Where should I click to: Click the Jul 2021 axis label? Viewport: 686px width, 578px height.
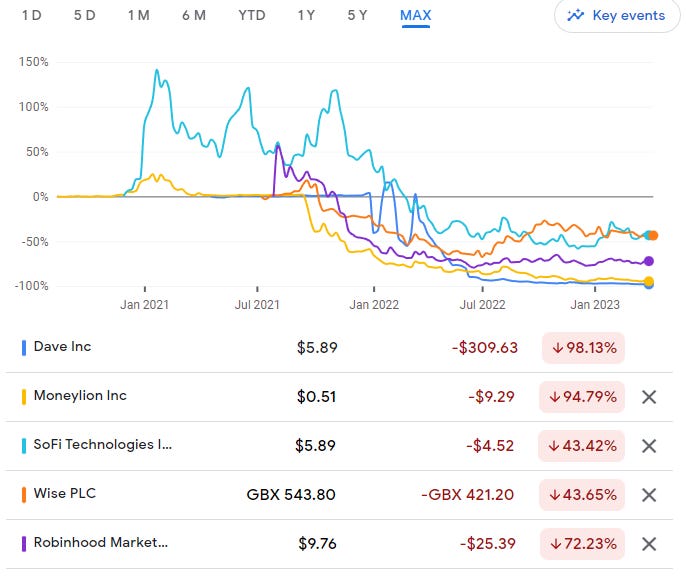[257, 305]
